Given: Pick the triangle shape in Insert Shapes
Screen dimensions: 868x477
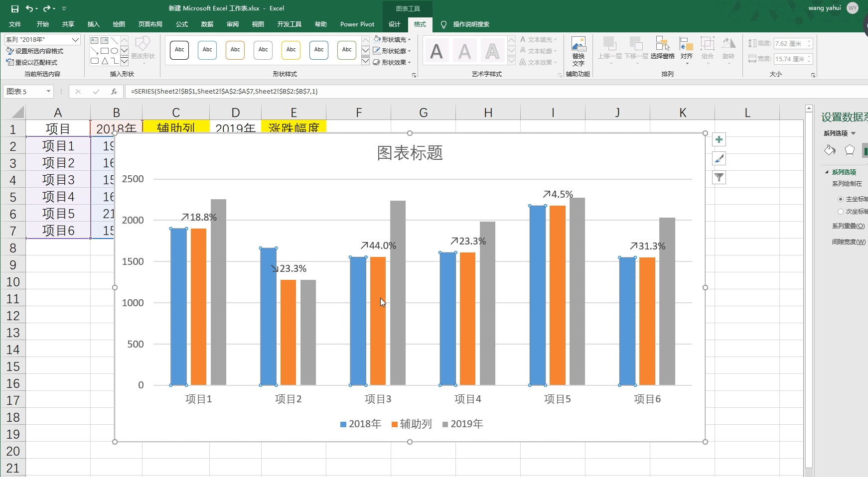Looking at the screenshot, I should click(x=105, y=61).
